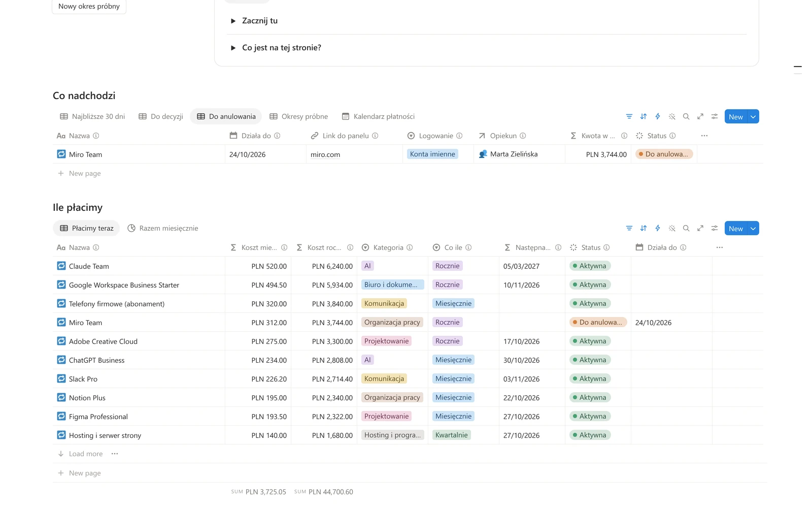Click sort icon in Ile płacimy toolbar
The height and width of the screenshot is (508, 812).
point(644,228)
